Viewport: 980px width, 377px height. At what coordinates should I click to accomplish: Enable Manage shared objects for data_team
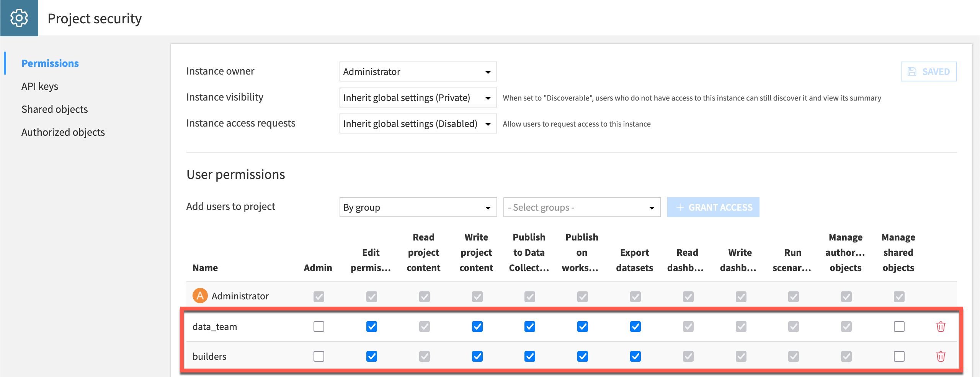(x=899, y=327)
